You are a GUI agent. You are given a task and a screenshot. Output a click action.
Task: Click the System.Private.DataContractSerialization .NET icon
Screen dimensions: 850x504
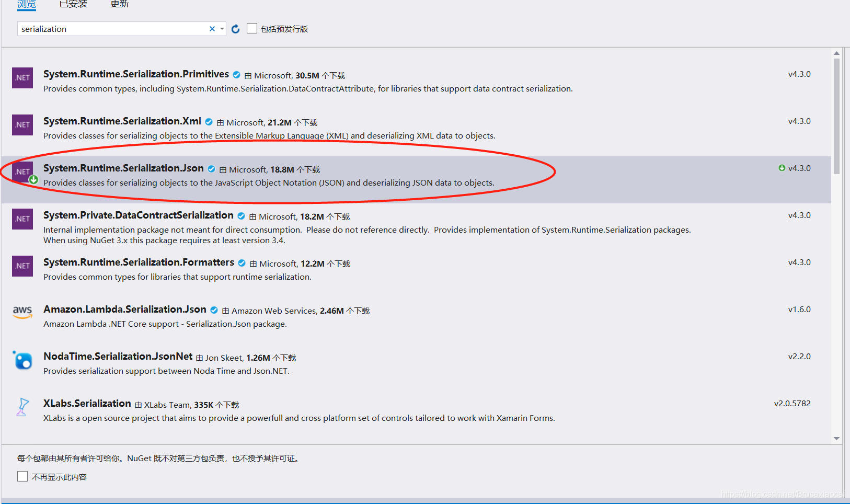click(x=22, y=219)
